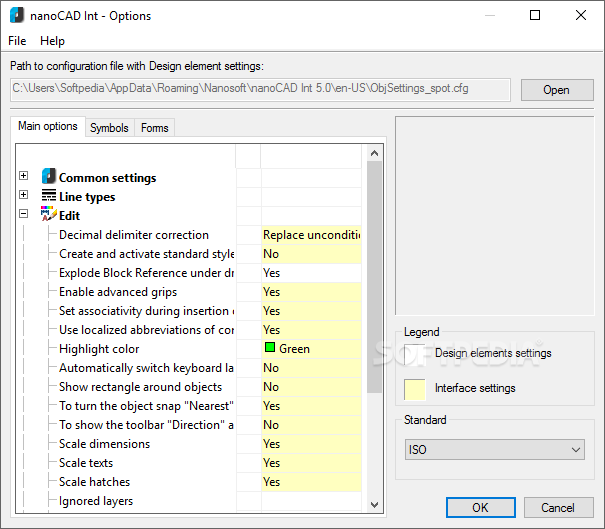605x529 pixels.
Task: Click the Common settings nanoCAD icon
Action: (x=49, y=176)
